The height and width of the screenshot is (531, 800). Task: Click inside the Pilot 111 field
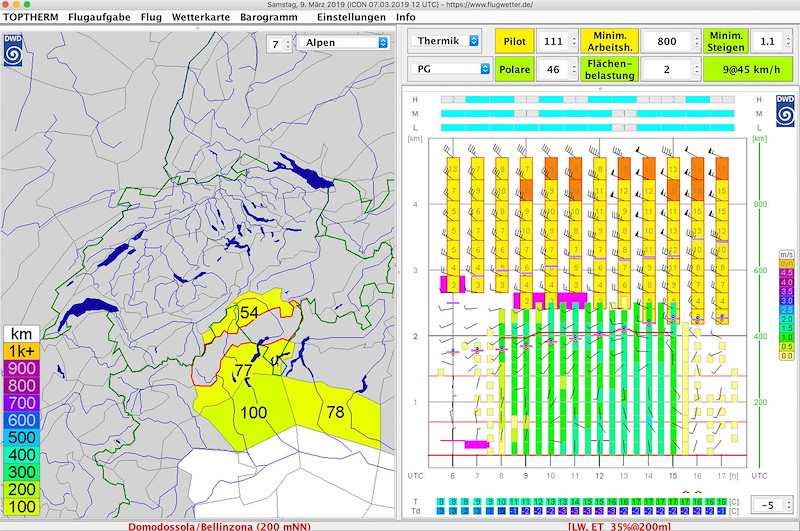(x=553, y=41)
